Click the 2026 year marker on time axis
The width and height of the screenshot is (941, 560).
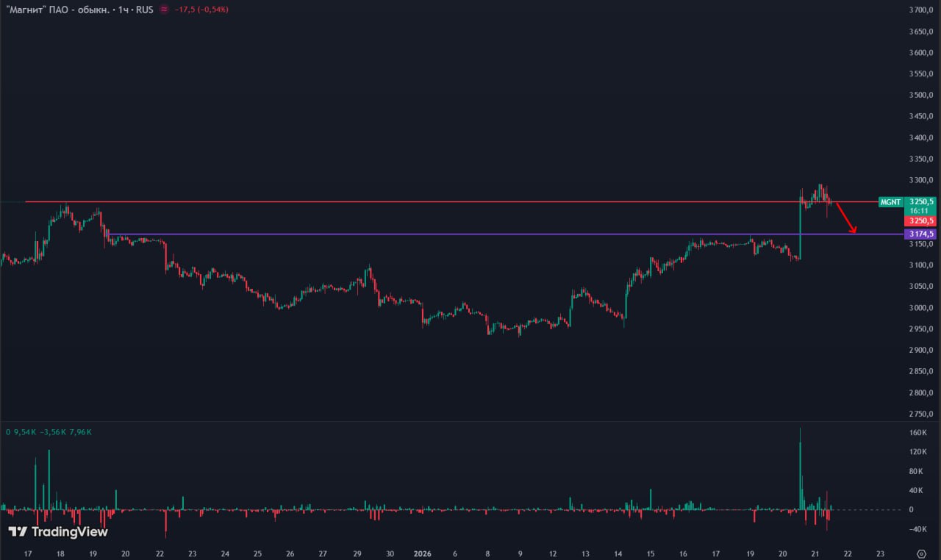(422, 553)
